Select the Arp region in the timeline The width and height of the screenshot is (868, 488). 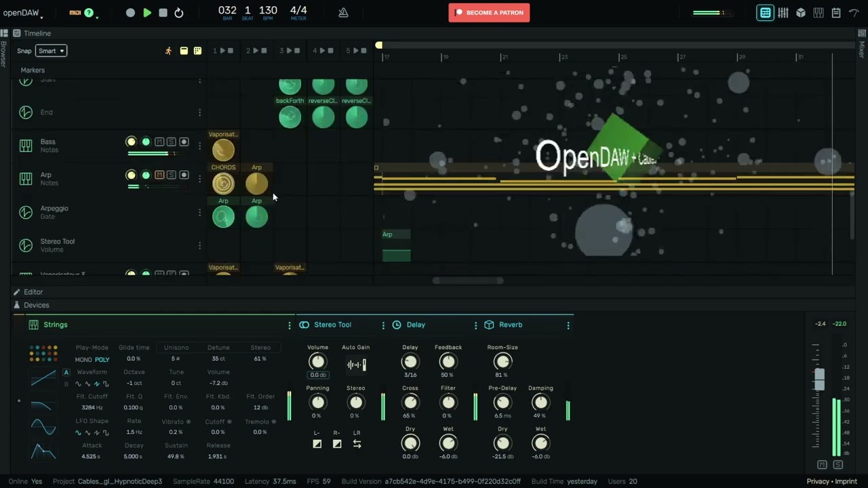click(x=397, y=245)
